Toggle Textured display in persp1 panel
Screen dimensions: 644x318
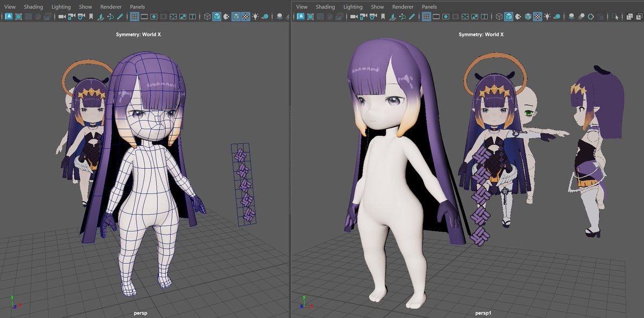click(x=537, y=17)
